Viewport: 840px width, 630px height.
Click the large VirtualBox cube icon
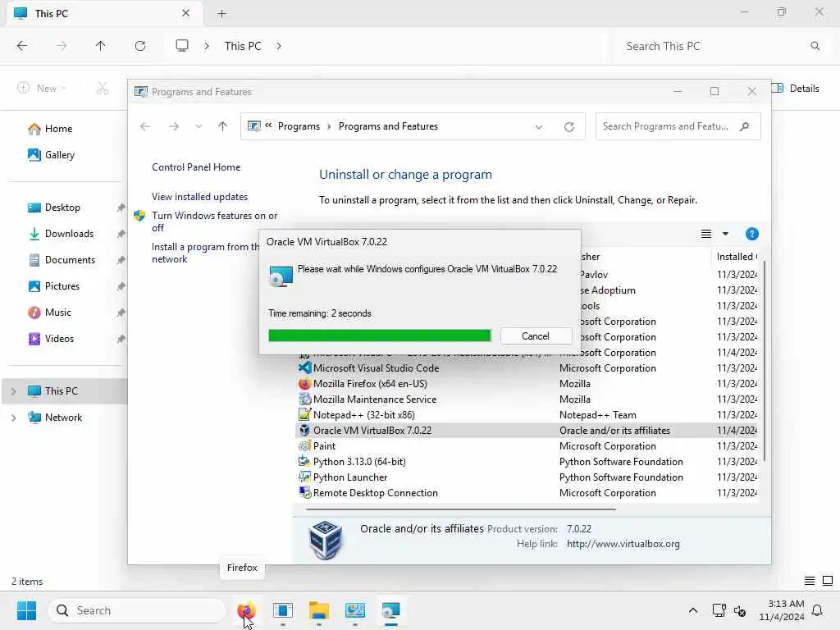[325, 540]
